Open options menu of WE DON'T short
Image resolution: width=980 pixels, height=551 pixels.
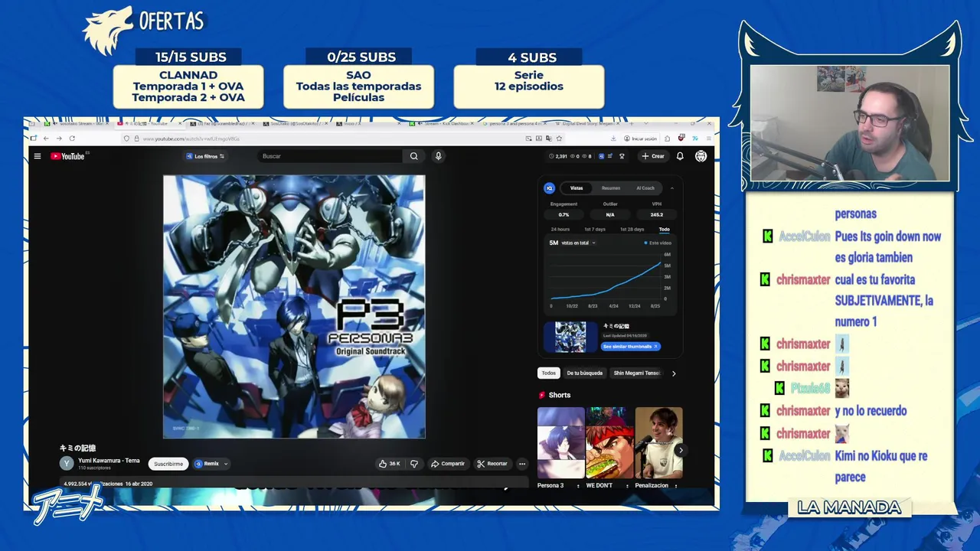point(627,485)
